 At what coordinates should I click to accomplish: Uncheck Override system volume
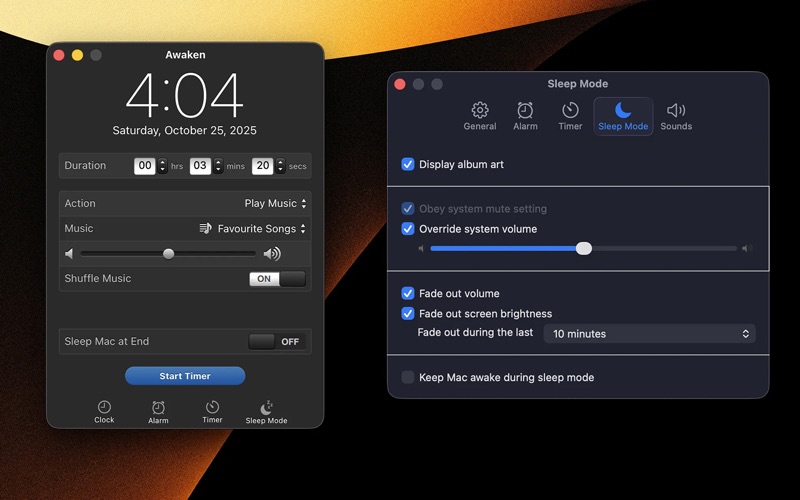tap(408, 229)
